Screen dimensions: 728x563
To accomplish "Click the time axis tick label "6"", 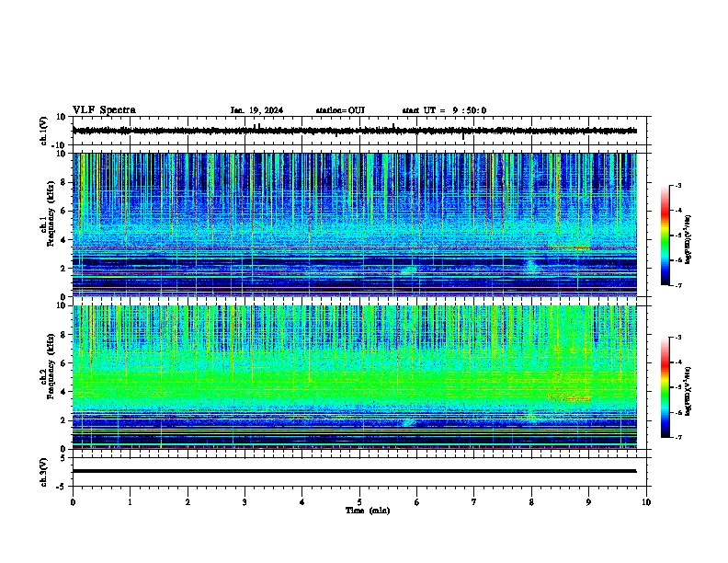I will click(x=417, y=502).
